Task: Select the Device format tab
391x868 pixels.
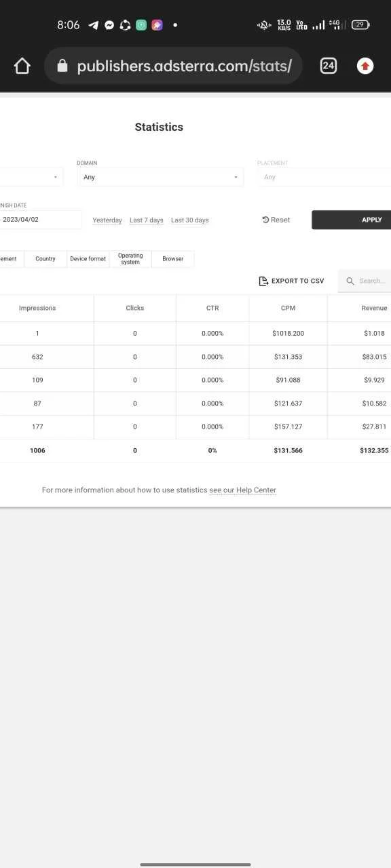Action: [88, 259]
